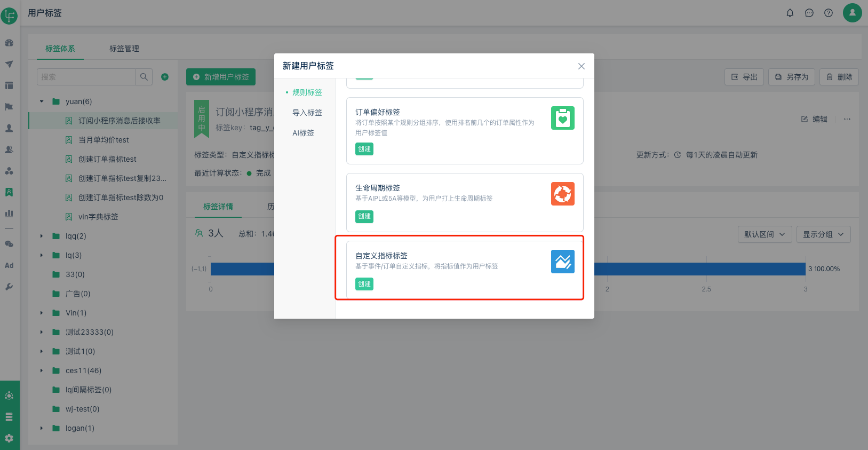Click 创建 under 自定义指标标签
This screenshot has height=450, width=868.
364,284
